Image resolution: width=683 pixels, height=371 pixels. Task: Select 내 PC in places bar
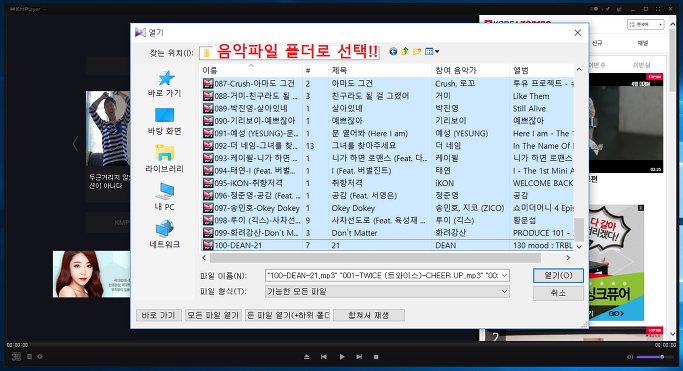165,197
